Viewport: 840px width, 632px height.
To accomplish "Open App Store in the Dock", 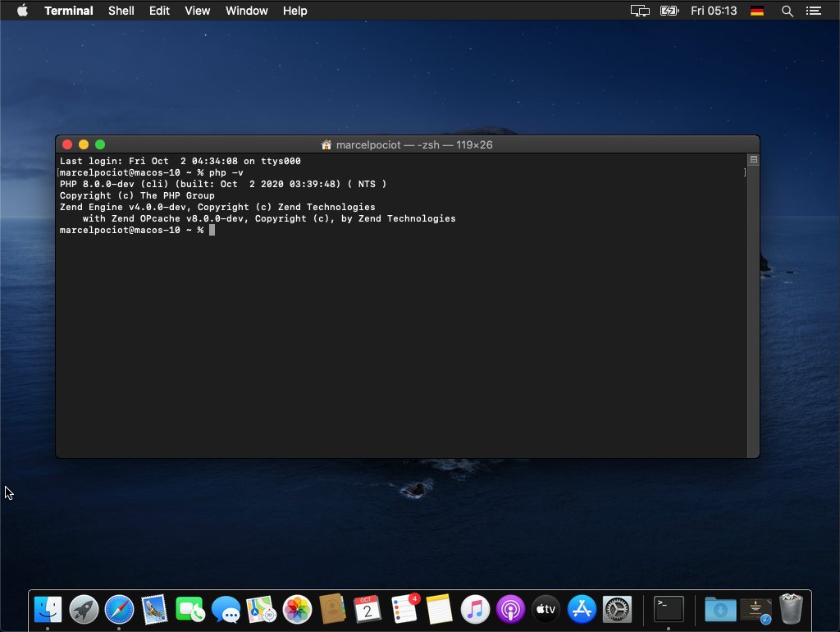I will [x=582, y=610].
